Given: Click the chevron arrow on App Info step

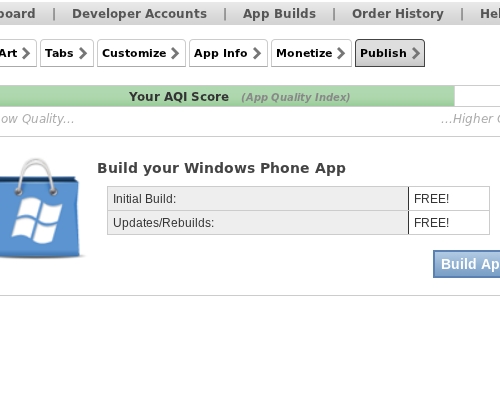Looking at the screenshot, I should 257,53.
